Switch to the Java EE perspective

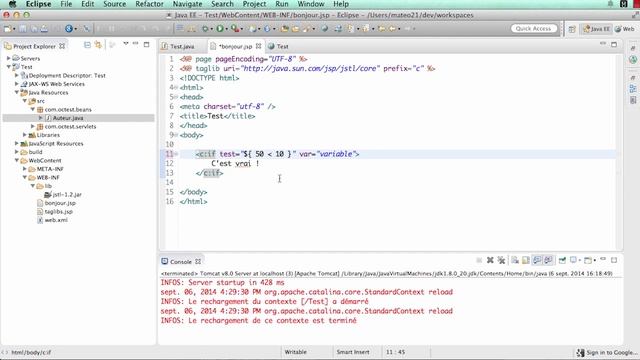coord(596,29)
